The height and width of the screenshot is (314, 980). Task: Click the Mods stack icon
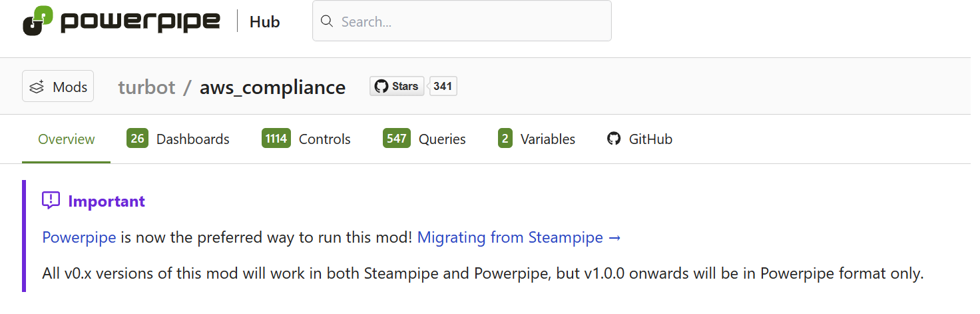pos(37,87)
